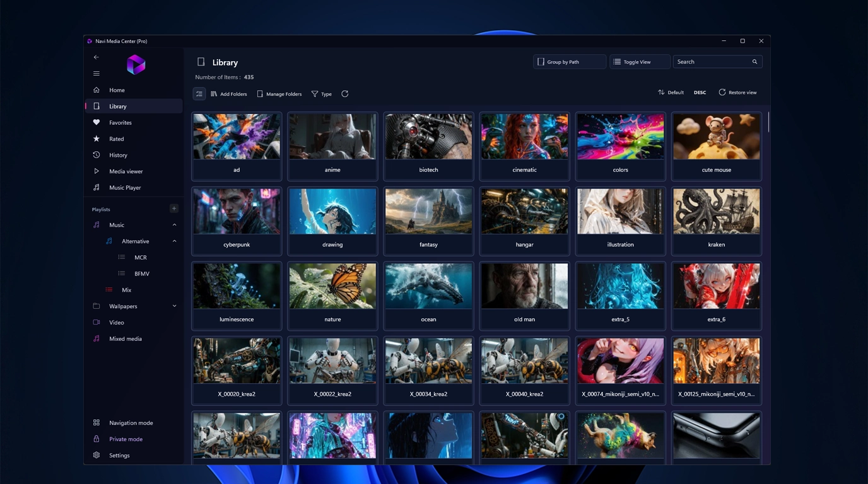Toggle Group by Path
This screenshot has width=868, height=484.
click(570, 62)
